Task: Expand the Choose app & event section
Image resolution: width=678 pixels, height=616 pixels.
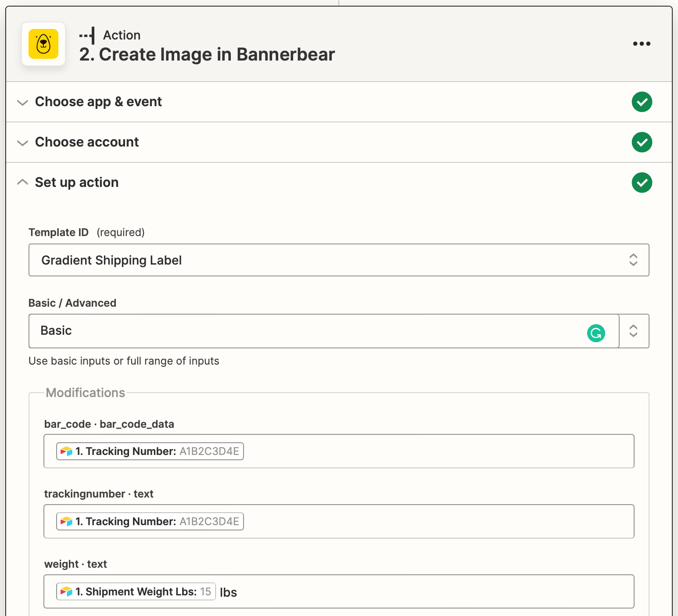Action: [22, 103]
